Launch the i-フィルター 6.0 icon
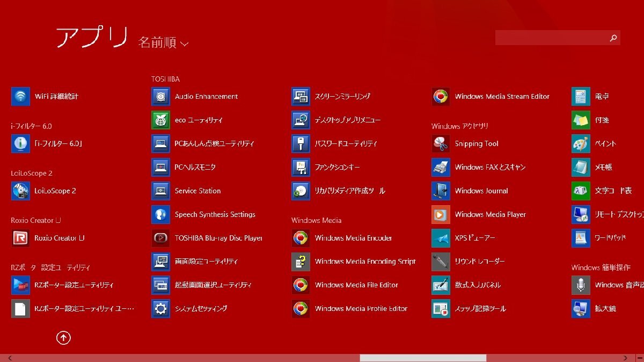Screen dimensions: 644x362 point(20,144)
